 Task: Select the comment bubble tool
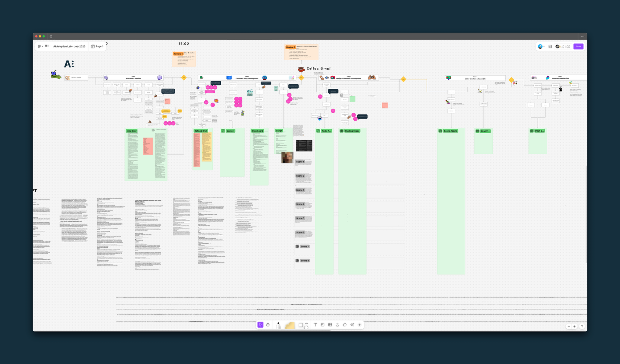click(x=345, y=325)
